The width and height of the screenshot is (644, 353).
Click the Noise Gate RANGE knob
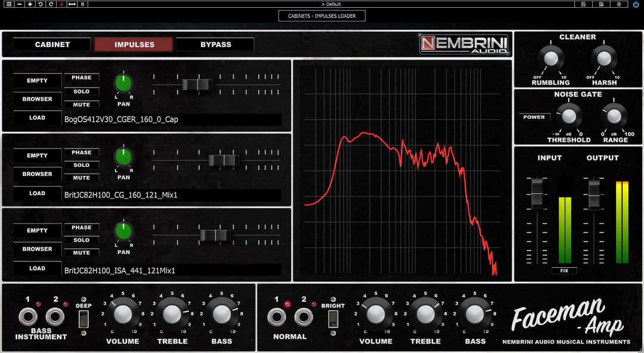point(614,116)
